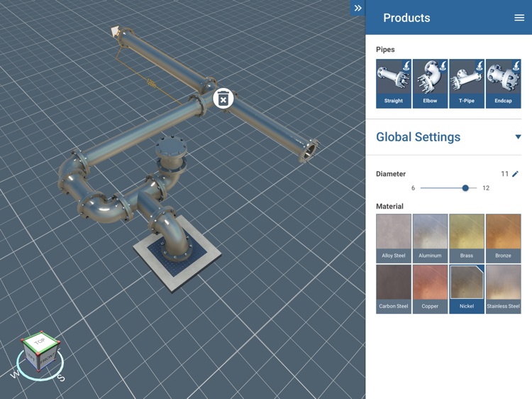Choose Stainless Steel material swatch
Viewport: 532px width, 399px height.
click(x=504, y=289)
